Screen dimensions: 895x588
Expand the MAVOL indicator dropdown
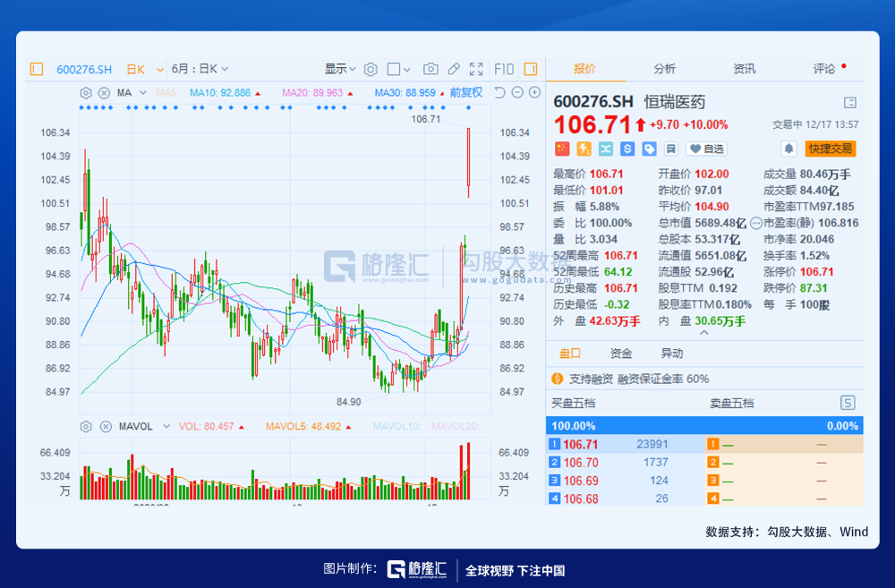[166, 426]
